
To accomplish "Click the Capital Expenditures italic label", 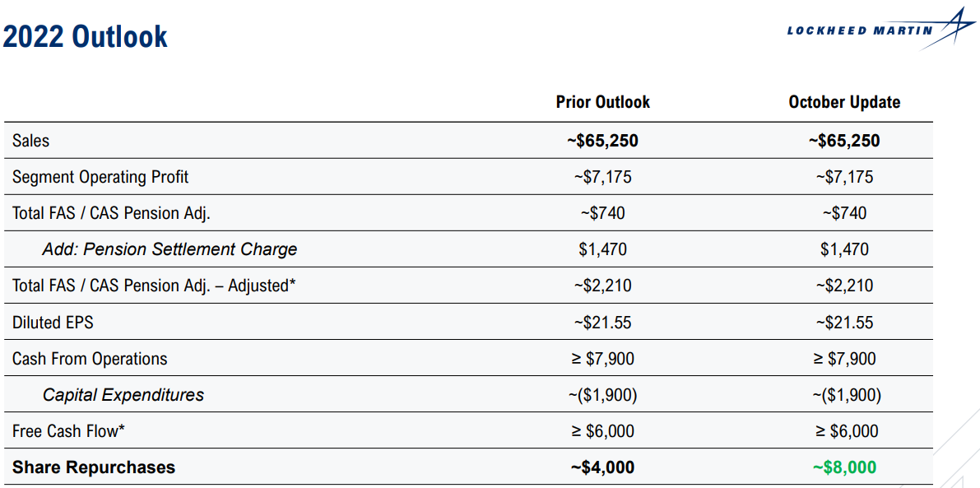I will [x=123, y=395].
